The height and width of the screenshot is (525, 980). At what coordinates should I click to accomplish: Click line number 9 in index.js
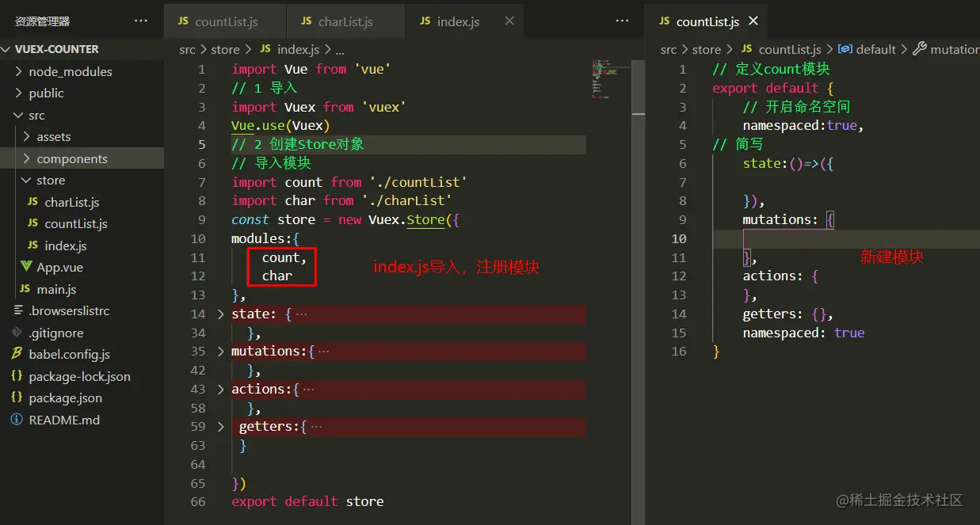(202, 220)
